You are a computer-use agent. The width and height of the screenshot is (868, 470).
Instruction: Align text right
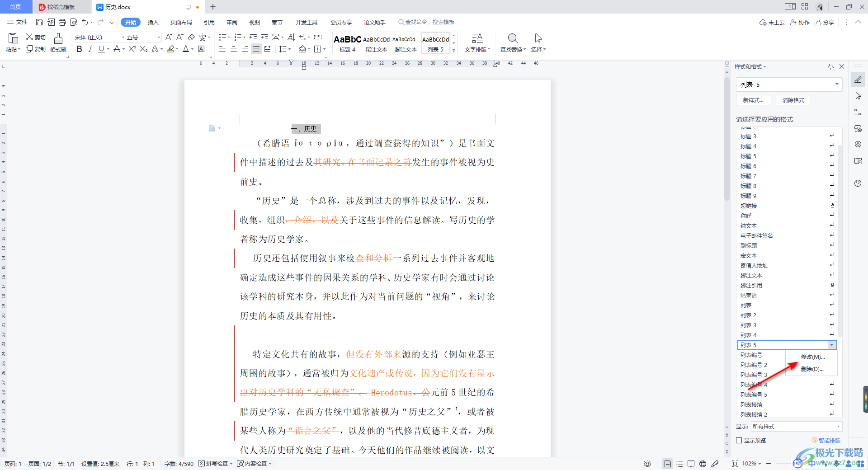(245, 49)
